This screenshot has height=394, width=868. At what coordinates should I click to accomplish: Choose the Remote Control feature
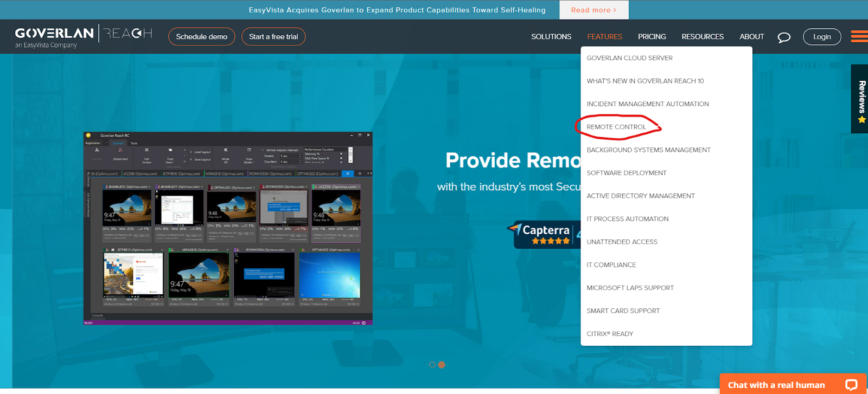point(616,127)
